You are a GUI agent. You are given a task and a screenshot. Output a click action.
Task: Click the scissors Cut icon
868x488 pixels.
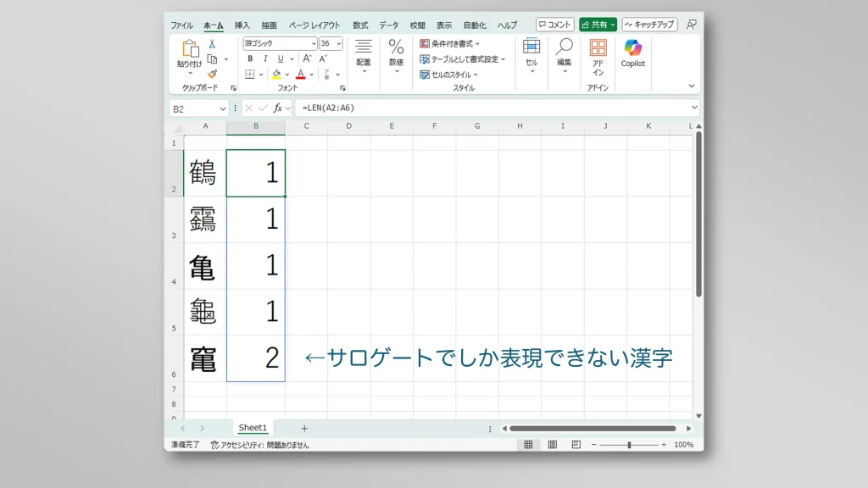(212, 44)
